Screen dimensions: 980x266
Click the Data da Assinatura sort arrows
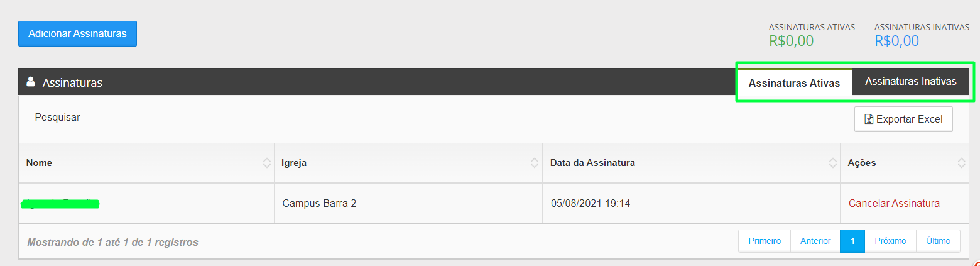point(832,163)
